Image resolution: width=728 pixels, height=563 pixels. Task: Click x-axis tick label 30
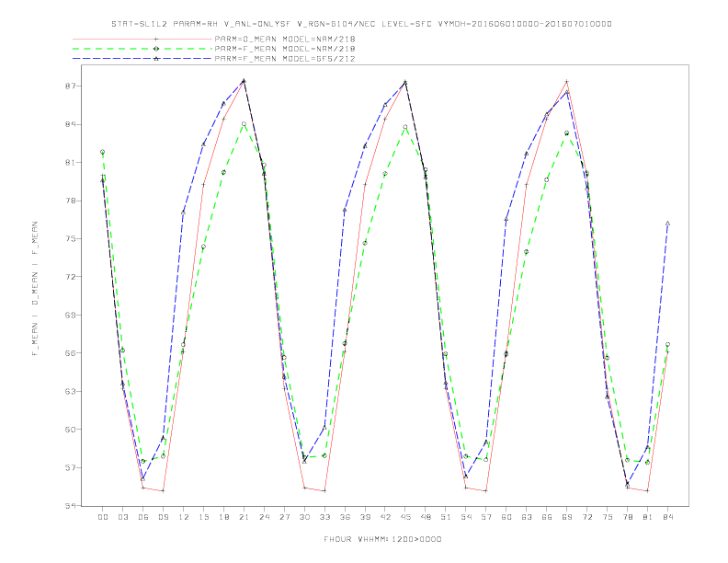(304, 517)
